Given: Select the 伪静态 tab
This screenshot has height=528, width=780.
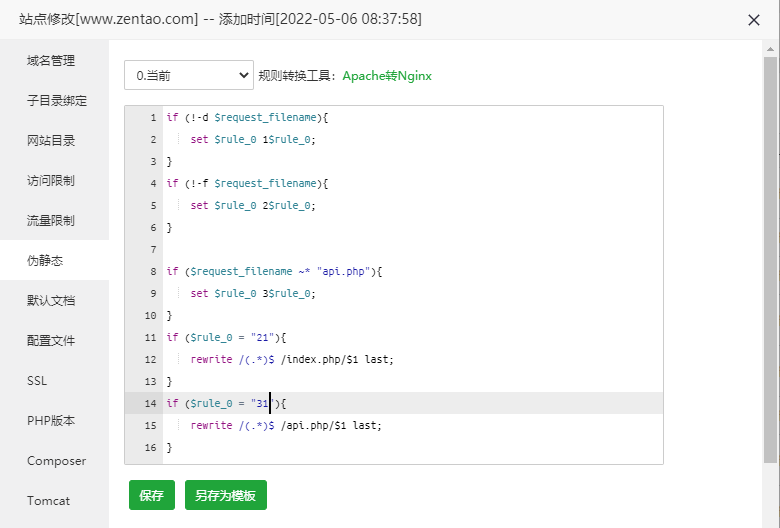Looking at the screenshot, I should coord(46,260).
